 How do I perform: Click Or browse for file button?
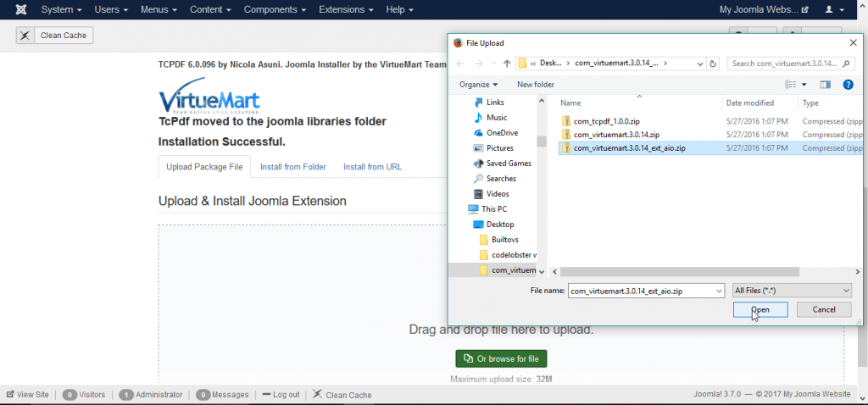pos(501,358)
